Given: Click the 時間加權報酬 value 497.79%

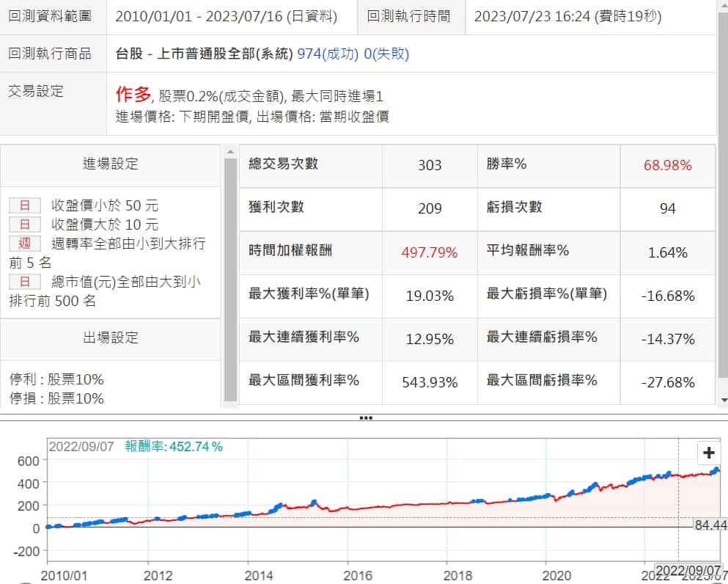Looking at the screenshot, I should point(429,252).
